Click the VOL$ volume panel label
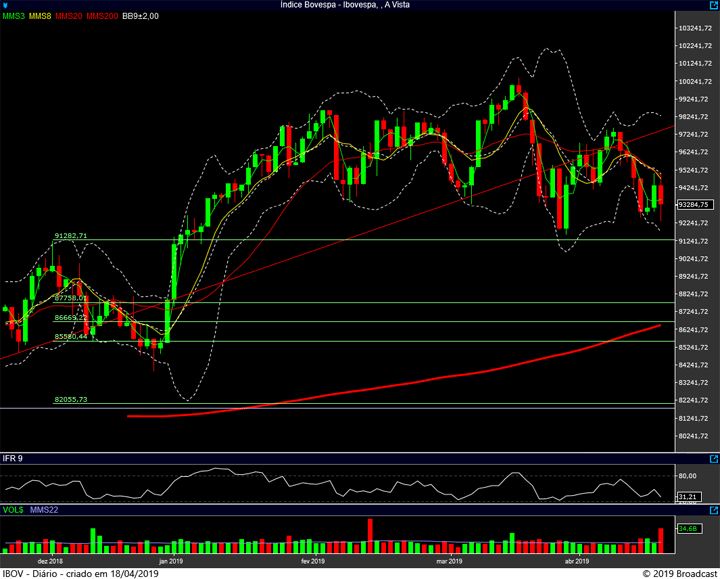The image size is (720, 579). [13, 510]
